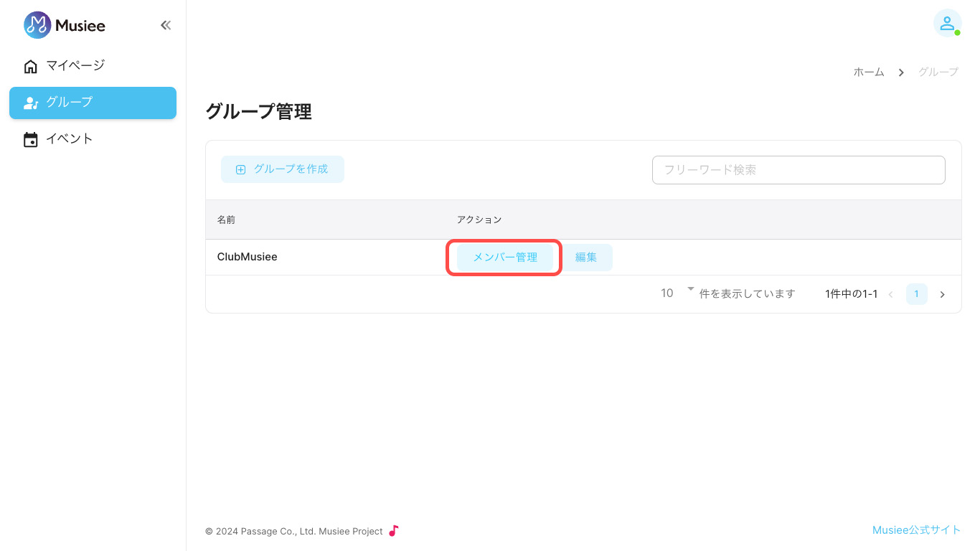Select the ClubMusiee group name

point(247,257)
